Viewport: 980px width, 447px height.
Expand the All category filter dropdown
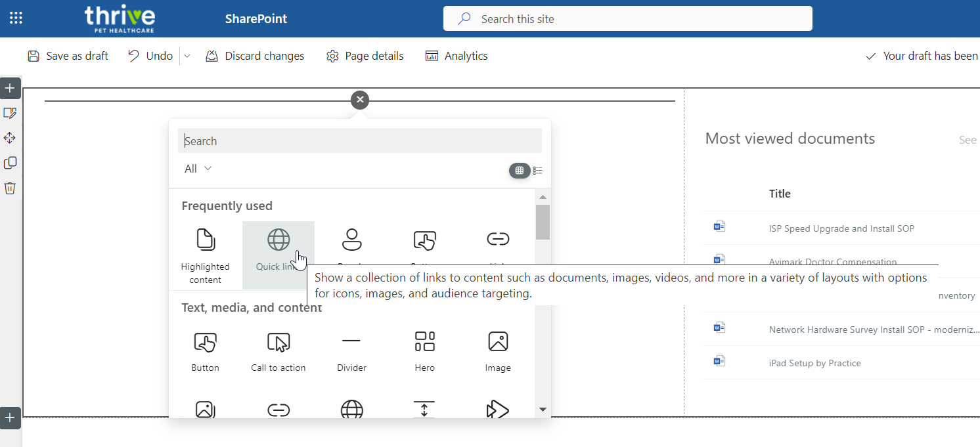coord(198,169)
